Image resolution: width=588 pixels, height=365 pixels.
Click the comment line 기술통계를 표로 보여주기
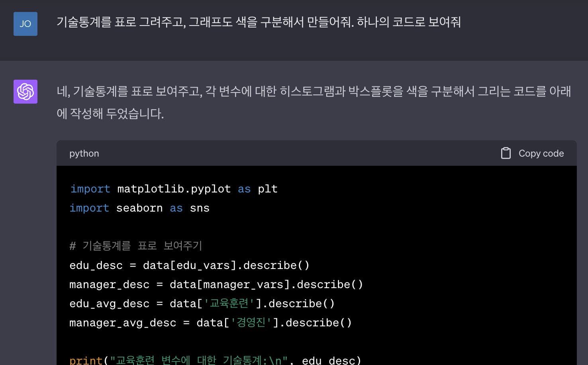tap(136, 246)
